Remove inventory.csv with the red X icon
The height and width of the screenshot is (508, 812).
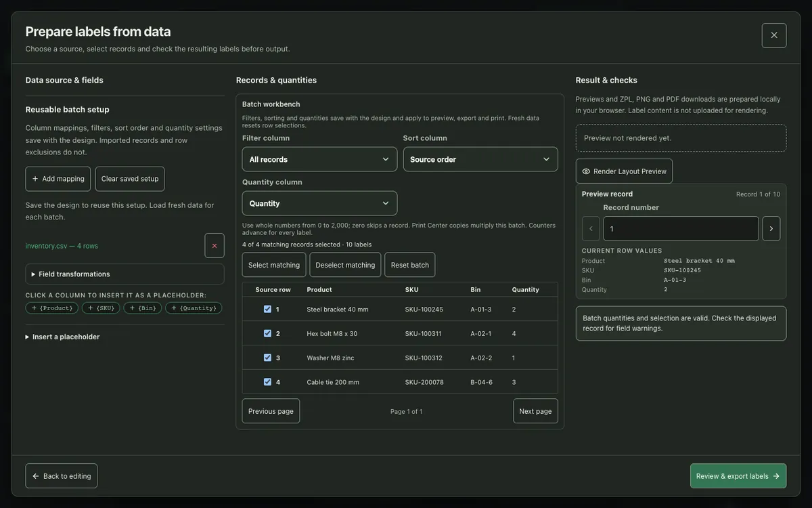215,246
